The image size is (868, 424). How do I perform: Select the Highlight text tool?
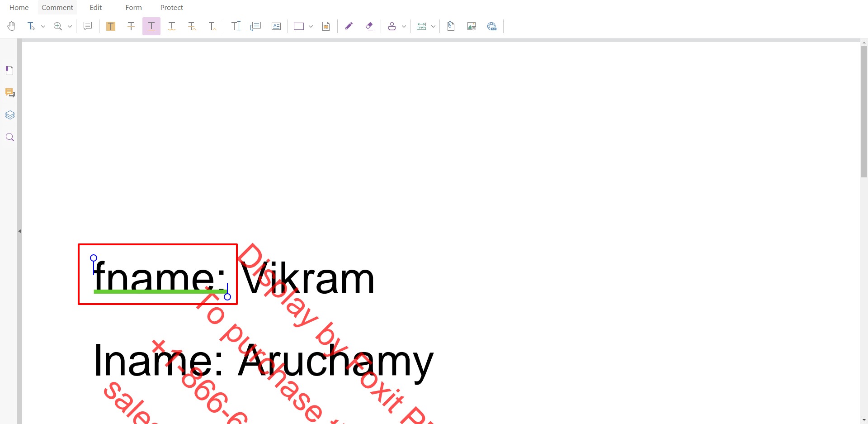click(x=111, y=26)
